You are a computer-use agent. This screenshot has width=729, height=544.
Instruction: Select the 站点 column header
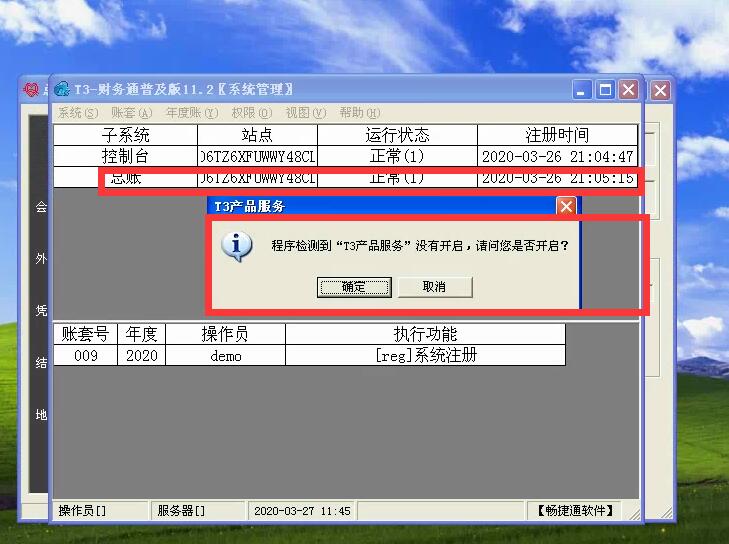[257, 135]
